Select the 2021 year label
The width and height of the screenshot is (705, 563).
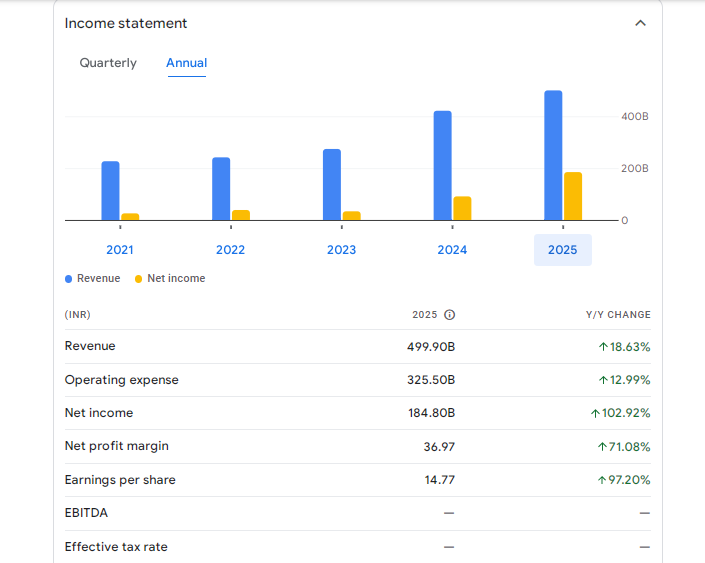[120, 250]
